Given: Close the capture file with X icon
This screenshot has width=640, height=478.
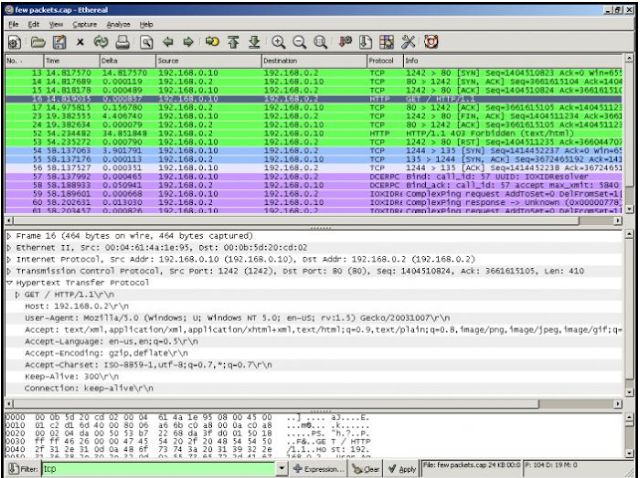Looking at the screenshot, I should [x=80, y=42].
